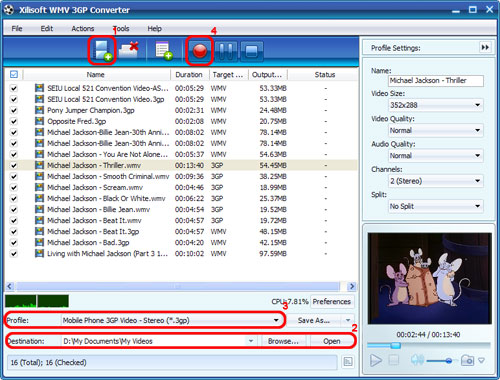Click the Preferences button
This screenshot has width=500, height=380.
[x=332, y=301]
